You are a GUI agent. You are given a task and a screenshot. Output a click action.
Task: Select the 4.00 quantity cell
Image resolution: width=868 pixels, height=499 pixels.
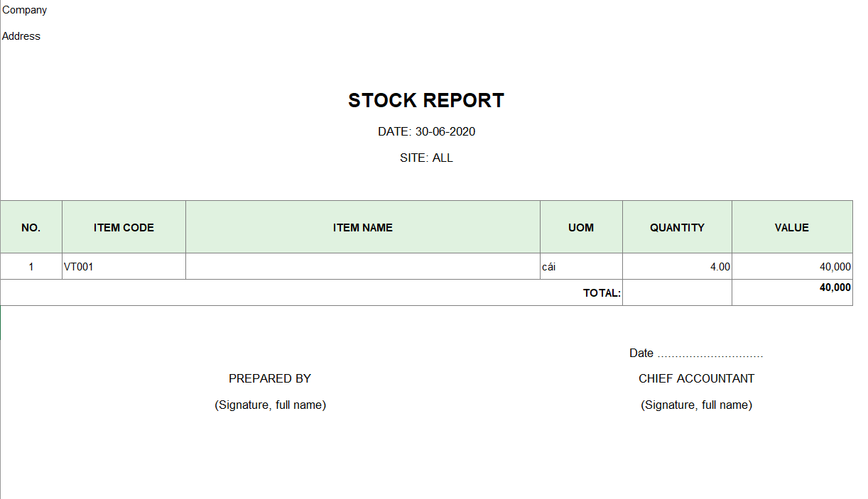coord(677,266)
